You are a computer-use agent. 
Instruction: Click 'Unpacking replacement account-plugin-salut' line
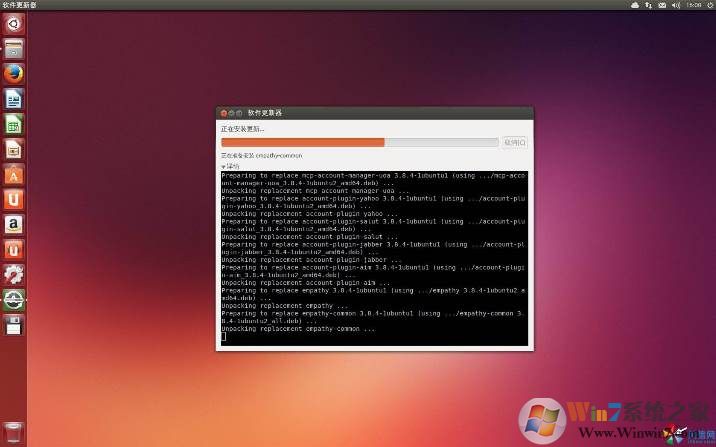coord(310,237)
